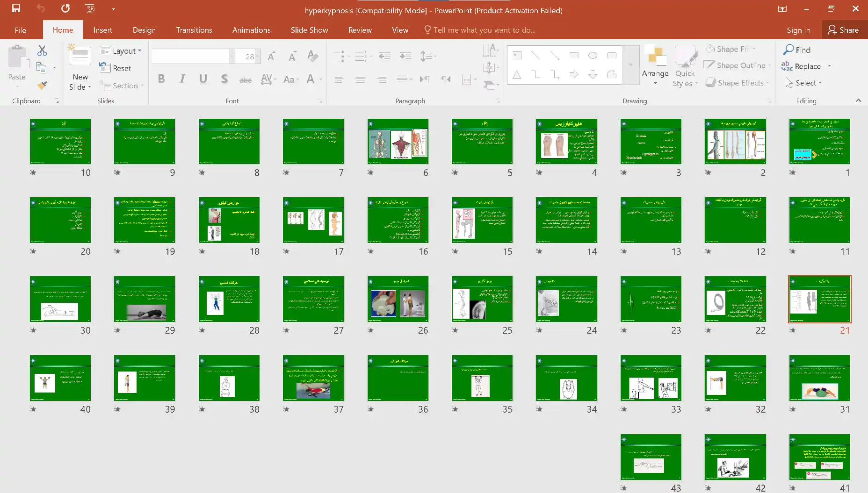Viewport: 868px width, 493px height.
Task: Select the oval shape in shapes gallery
Action: [593, 56]
